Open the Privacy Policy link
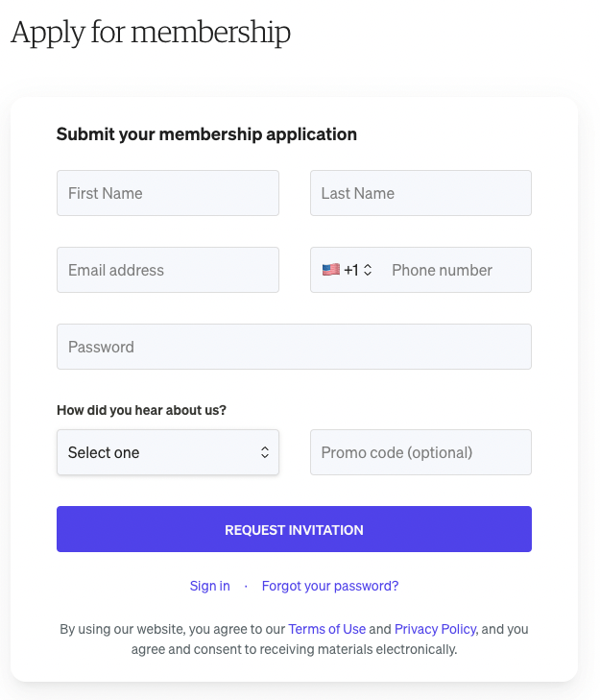 [x=435, y=629]
